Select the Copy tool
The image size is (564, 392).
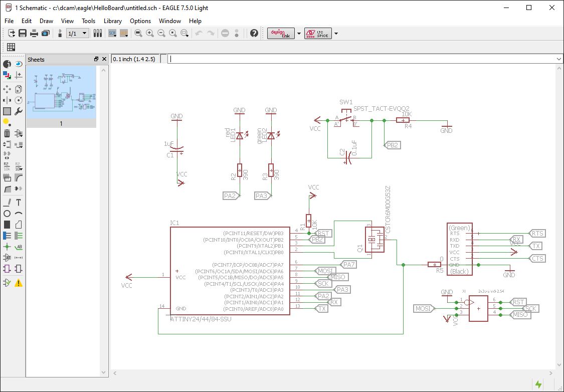[19, 89]
